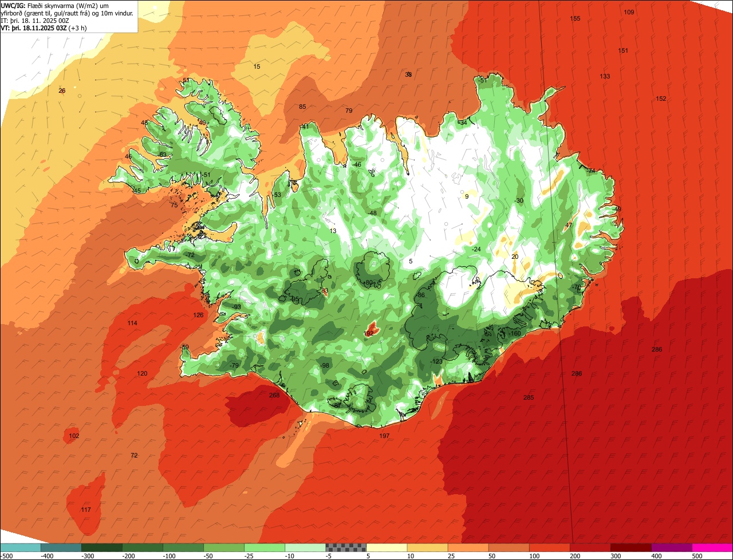Click the legend swatch between -50 and -25
The width and height of the screenshot is (733, 560).
click(224, 547)
